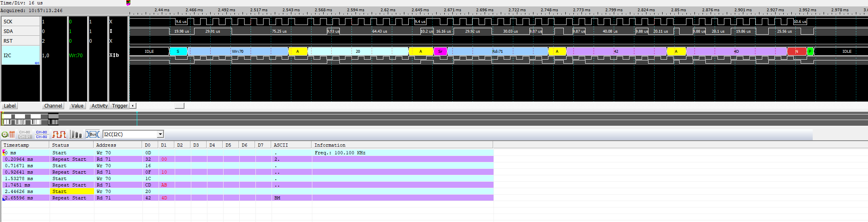Select the Timestamp column header in packet list
Viewport: 868px width, 222px height.
(x=25, y=145)
